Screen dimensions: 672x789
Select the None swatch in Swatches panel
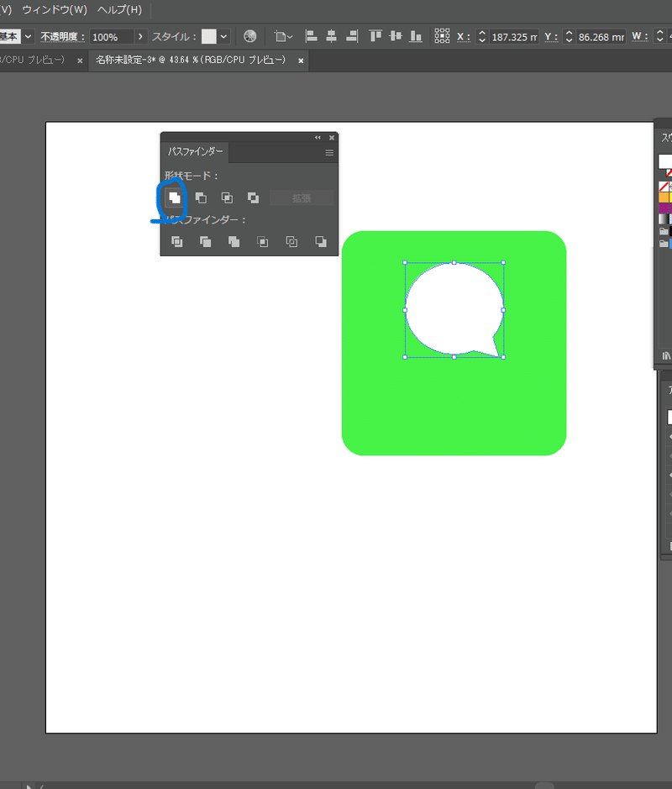tap(664, 187)
